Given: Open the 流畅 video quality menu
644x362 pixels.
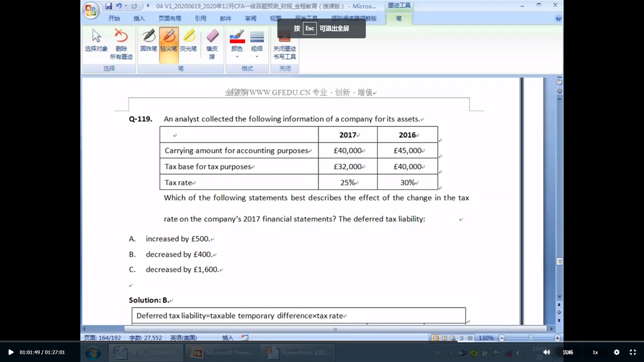Looking at the screenshot, I should 568,352.
